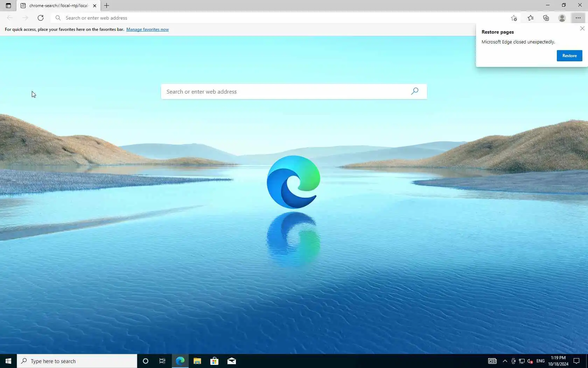Open the Action Center notifications icon
The width and height of the screenshot is (588, 368).
pyautogui.click(x=576, y=361)
